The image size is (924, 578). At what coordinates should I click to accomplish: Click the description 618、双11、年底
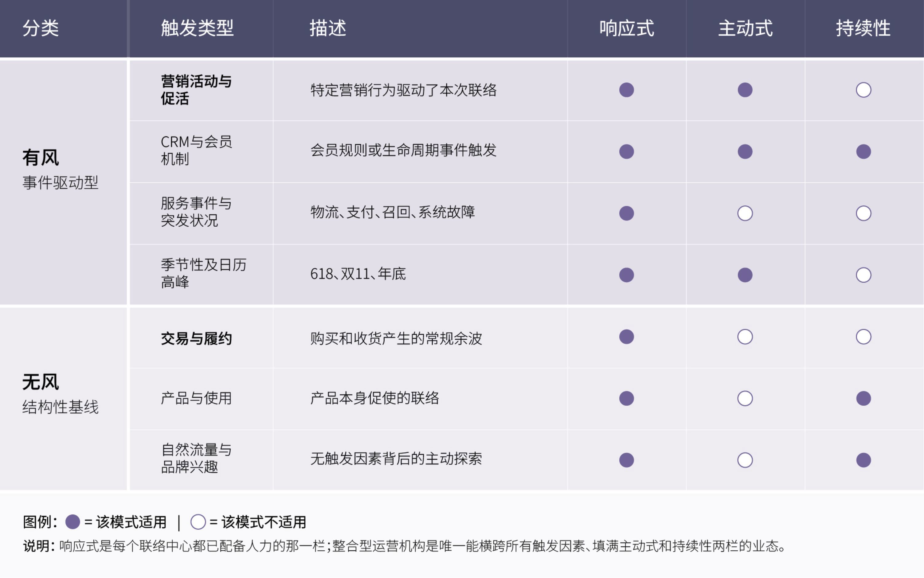tap(358, 274)
